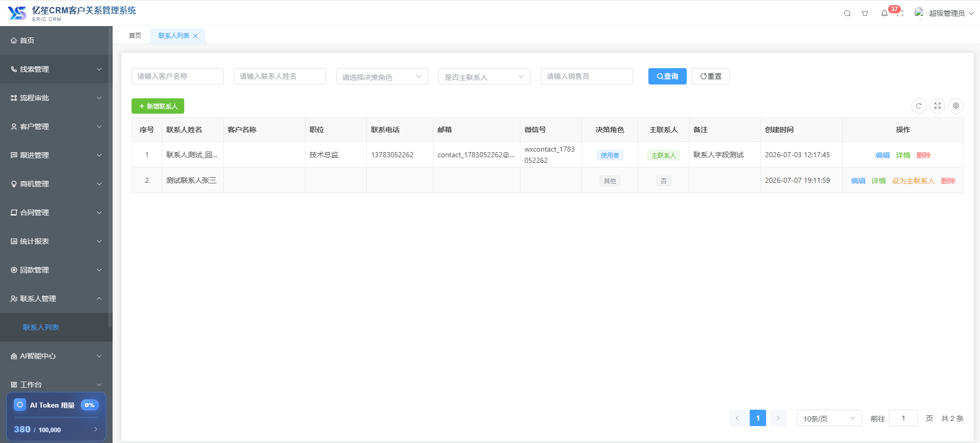Click the refresh table circular icon
980x443 pixels.
click(919, 106)
